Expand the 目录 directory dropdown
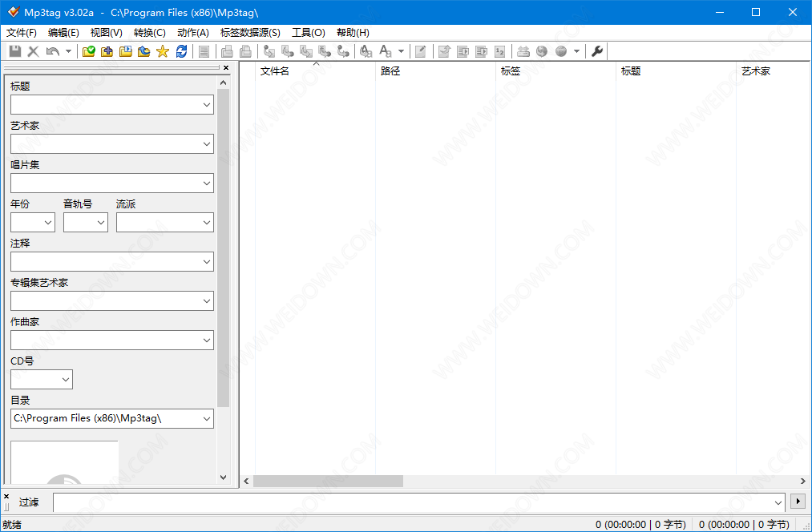This screenshot has width=812, height=532. (207, 419)
